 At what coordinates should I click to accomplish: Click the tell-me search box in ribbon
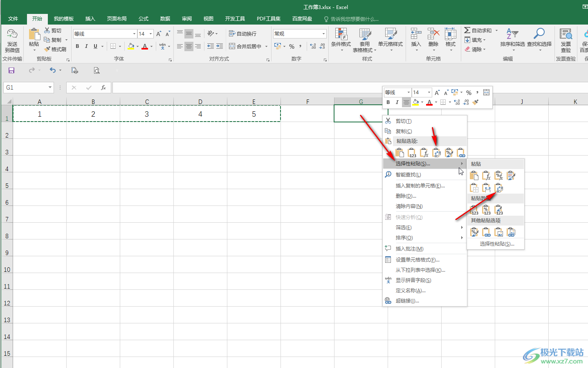[x=352, y=19]
